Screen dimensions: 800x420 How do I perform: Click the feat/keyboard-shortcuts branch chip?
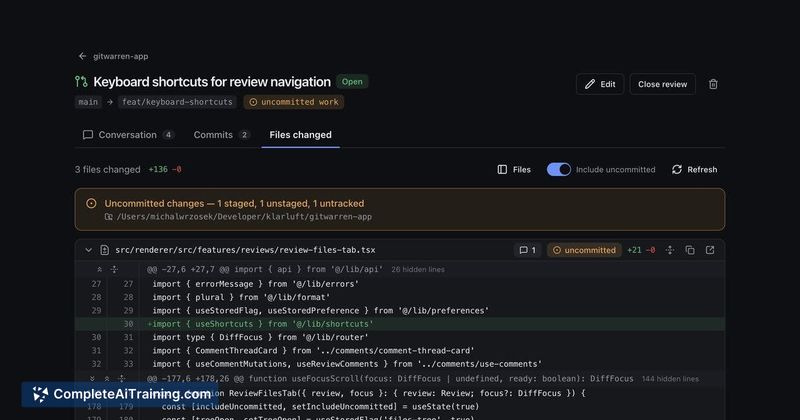(177, 102)
